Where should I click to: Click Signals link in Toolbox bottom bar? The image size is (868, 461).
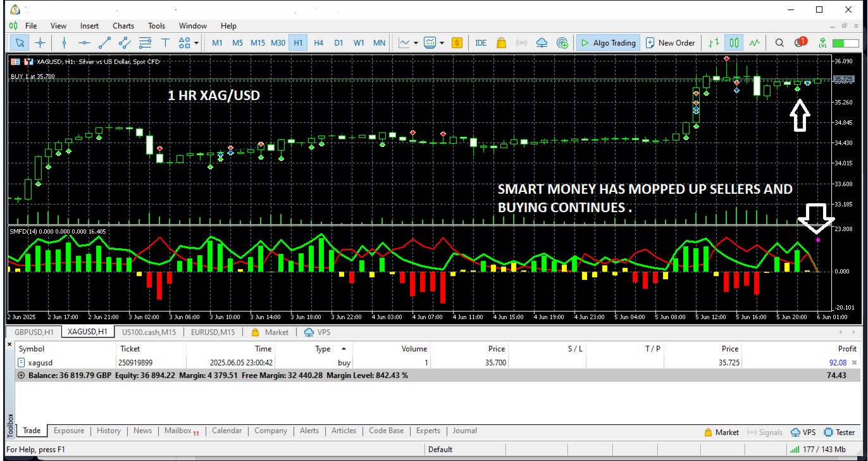(x=765, y=433)
